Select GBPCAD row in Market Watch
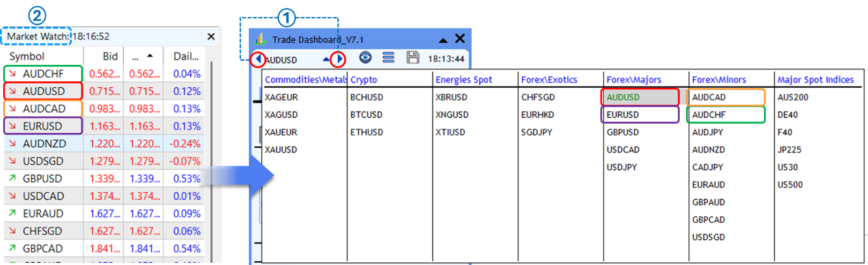The image size is (868, 265). (x=104, y=248)
